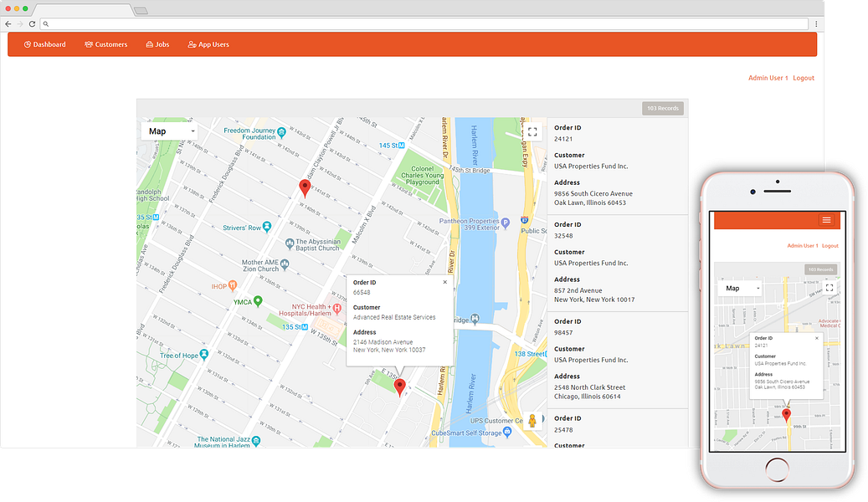Image resolution: width=868 pixels, height=502 pixels.
Task: Click the red pin on the phone map
Action: [x=787, y=414]
